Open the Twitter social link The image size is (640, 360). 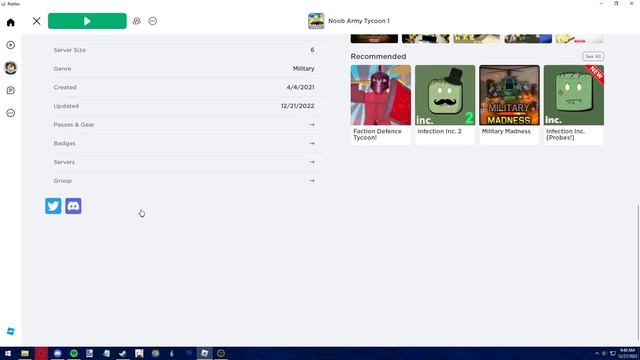click(53, 206)
